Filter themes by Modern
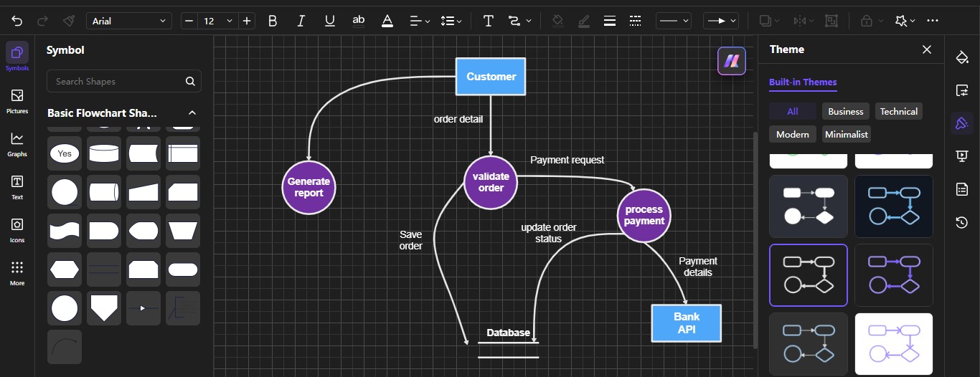 (793, 134)
